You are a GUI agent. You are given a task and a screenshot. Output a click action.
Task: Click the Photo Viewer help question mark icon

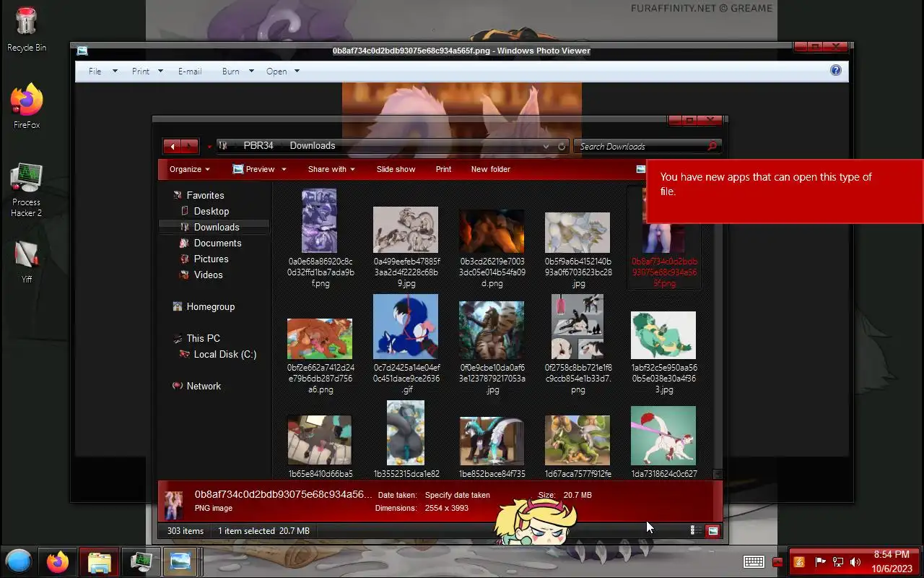point(835,70)
